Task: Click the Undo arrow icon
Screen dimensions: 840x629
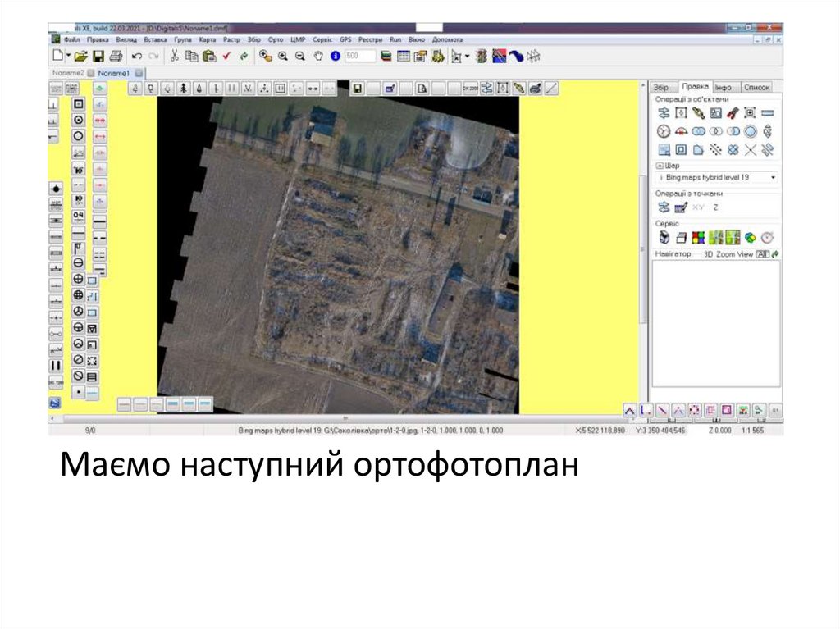Action: click(x=137, y=57)
